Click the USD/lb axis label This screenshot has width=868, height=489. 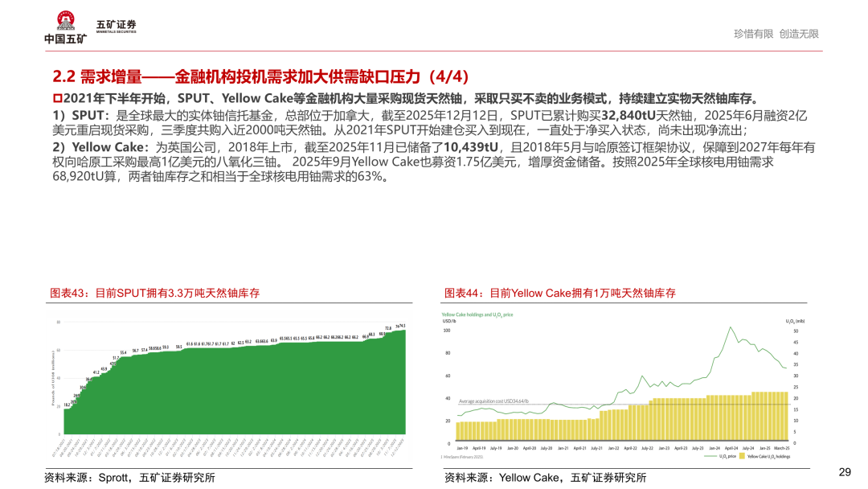[x=448, y=322]
